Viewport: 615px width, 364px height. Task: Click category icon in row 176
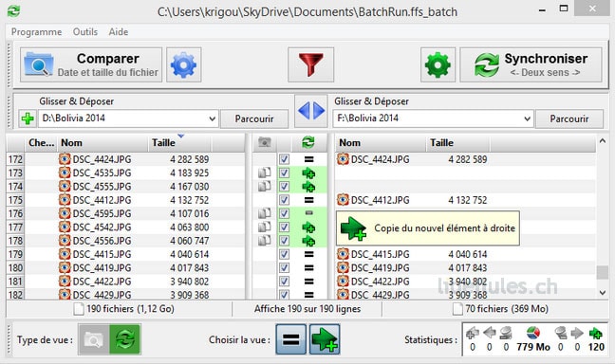[x=265, y=213]
